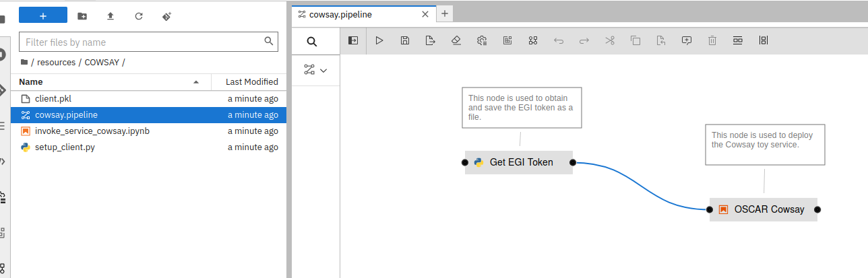868x278 pixels.
Task: Arrange nodes horizontally using the toolbar icon
Action: point(738,40)
